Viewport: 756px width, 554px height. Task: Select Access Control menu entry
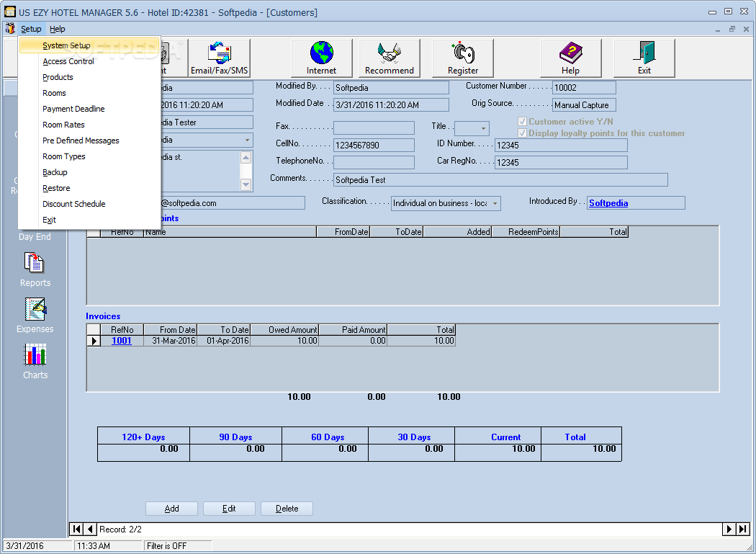click(89, 61)
